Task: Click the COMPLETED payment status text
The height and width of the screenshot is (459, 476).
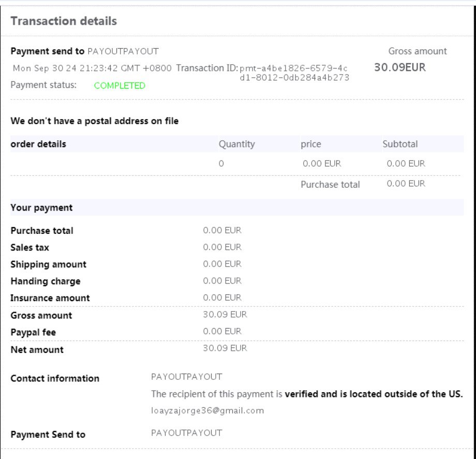Action: point(120,86)
